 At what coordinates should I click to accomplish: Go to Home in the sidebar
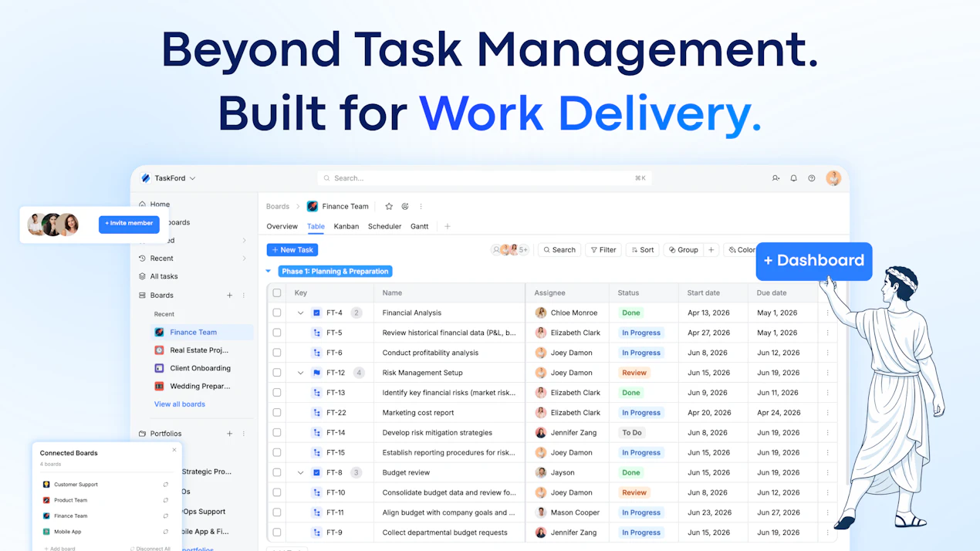click(x=160, y=205)
